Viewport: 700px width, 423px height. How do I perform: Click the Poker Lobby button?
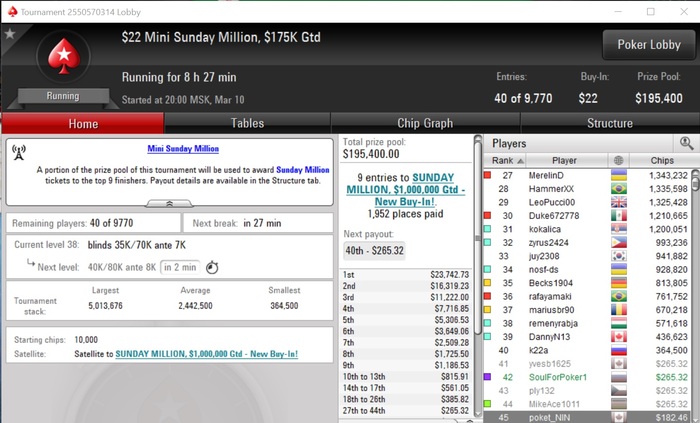point(649,45)
